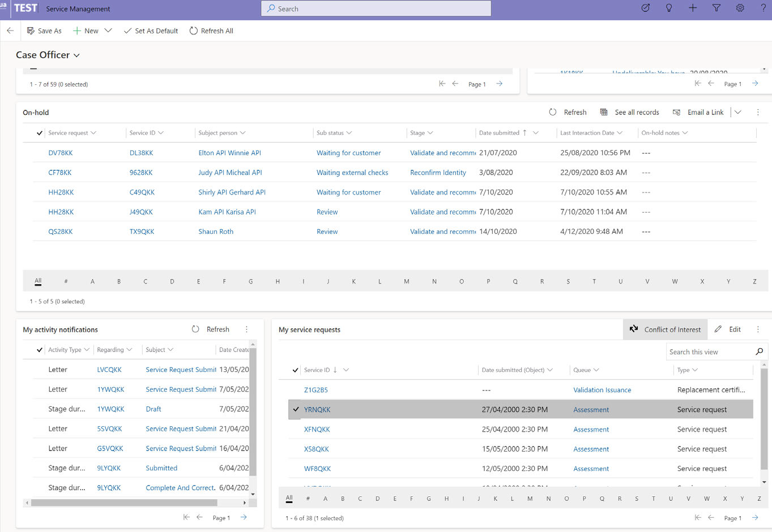Click the task flow checkmark circle icon

tap(645, 8)
